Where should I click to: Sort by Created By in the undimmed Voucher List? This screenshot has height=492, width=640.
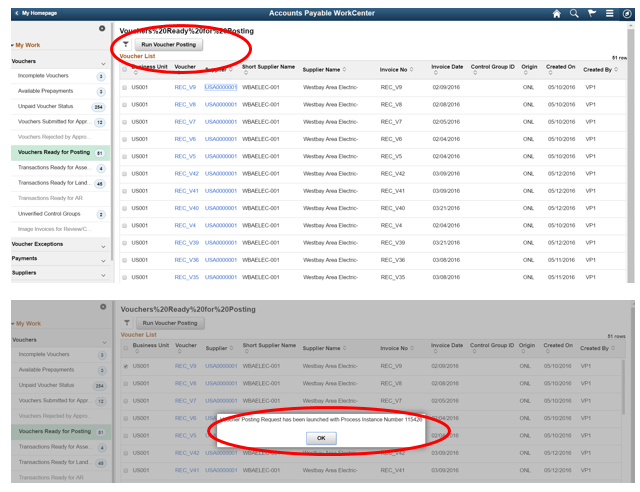click(600, 70)
